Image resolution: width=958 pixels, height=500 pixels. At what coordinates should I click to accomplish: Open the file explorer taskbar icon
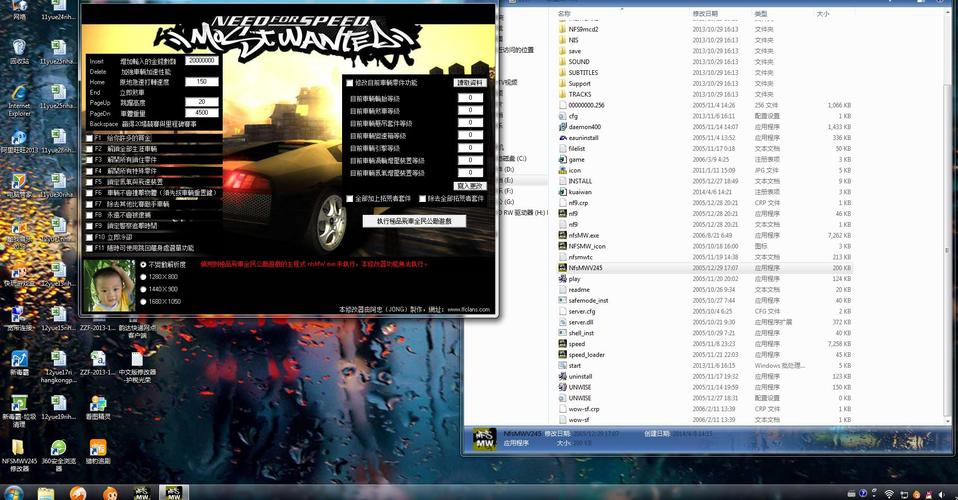[46, 493]
